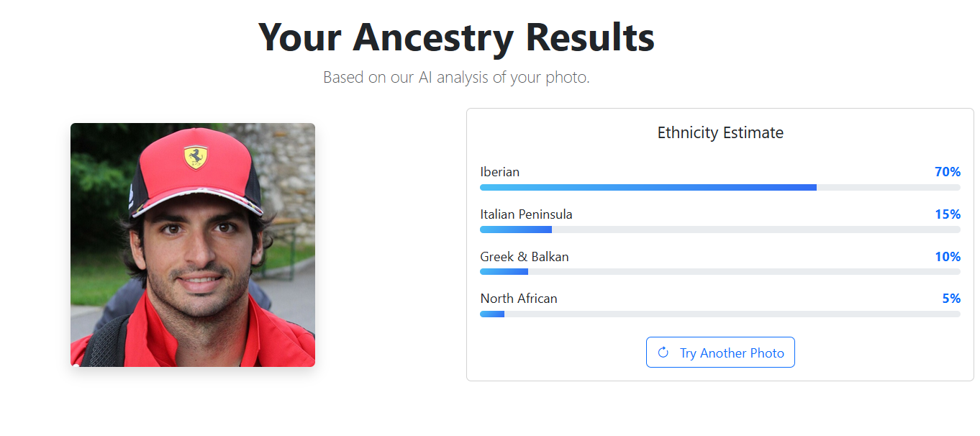Click the blue fill of North African bar
This screenshot has height=436, width=980.
pos(492,314)
